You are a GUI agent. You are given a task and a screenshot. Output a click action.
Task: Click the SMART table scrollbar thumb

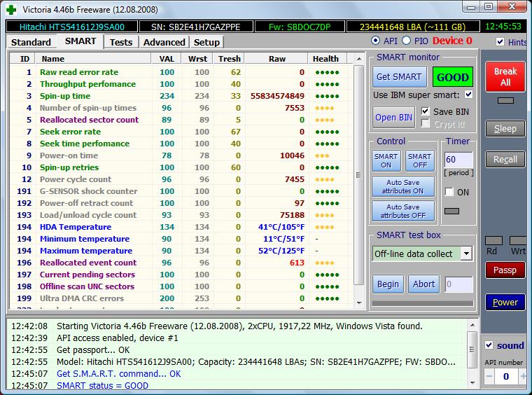tap(358, 175)
